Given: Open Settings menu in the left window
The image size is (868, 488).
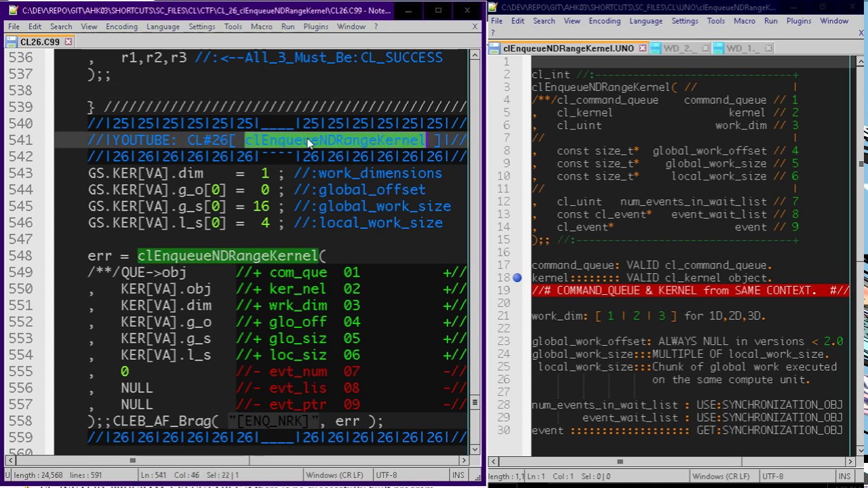Looking at the screenshot, I should [201, 26].
